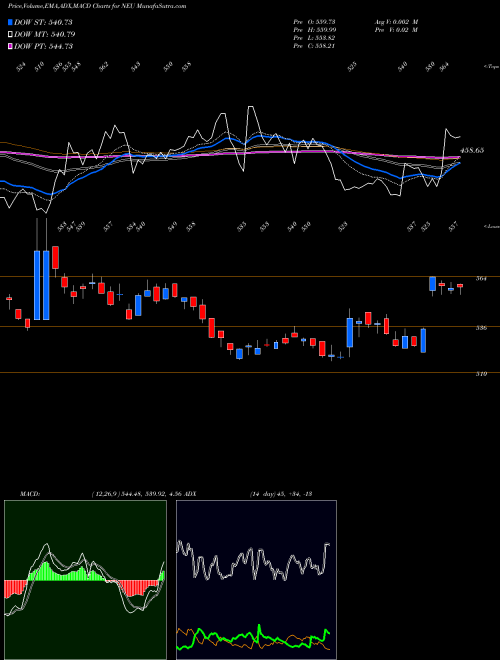
Task: Click the last red candlestick on the right
Action: (460, 286)
